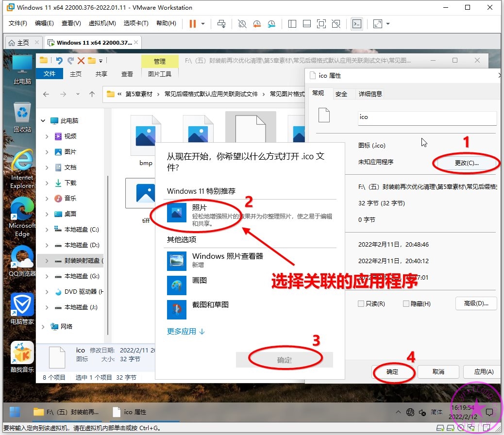The image size is (504, 435).
Task: Click the 更改(C)... button
Action: click(x=467, y=163)
